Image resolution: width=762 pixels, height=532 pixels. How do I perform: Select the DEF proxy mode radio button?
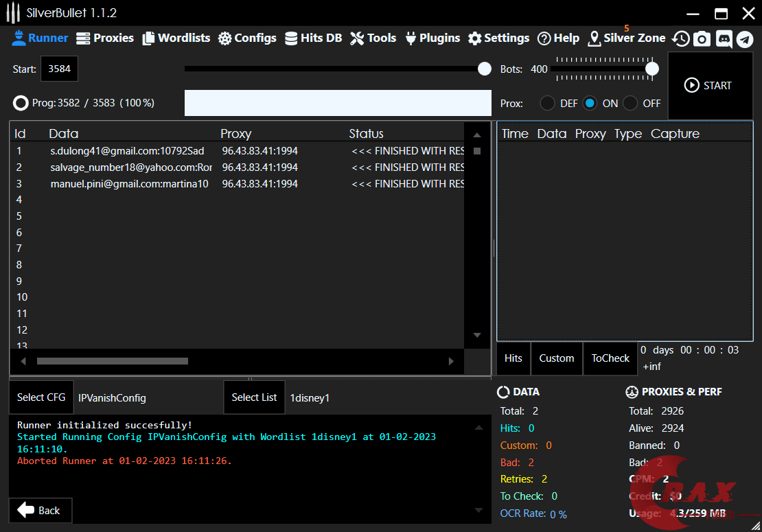click(x=548, y=104)
